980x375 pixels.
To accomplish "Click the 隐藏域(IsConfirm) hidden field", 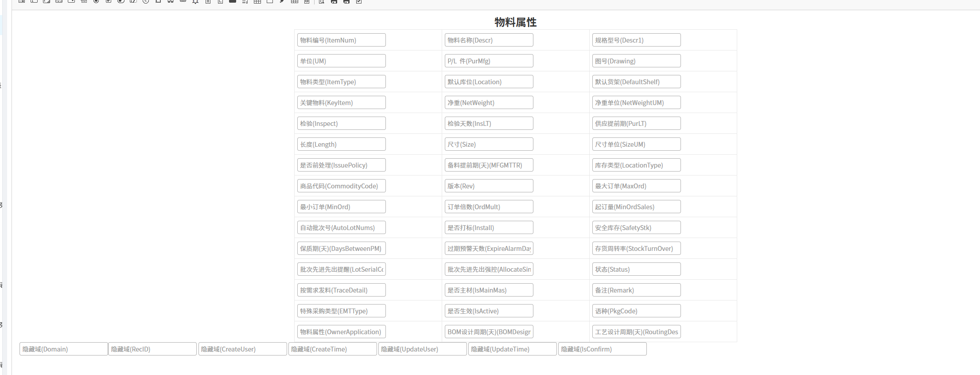I will pos(602,349).
